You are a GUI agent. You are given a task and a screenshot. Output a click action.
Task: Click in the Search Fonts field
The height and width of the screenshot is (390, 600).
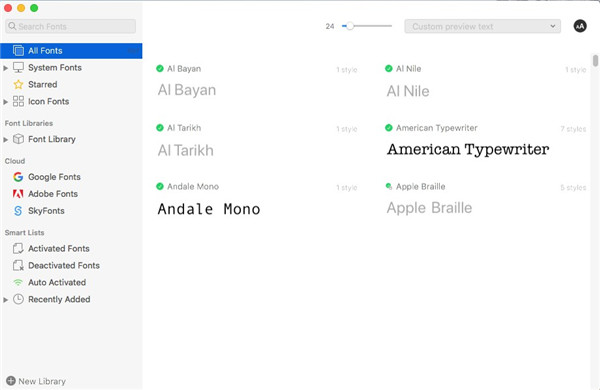pyautogui.click(x=70, y=26)
